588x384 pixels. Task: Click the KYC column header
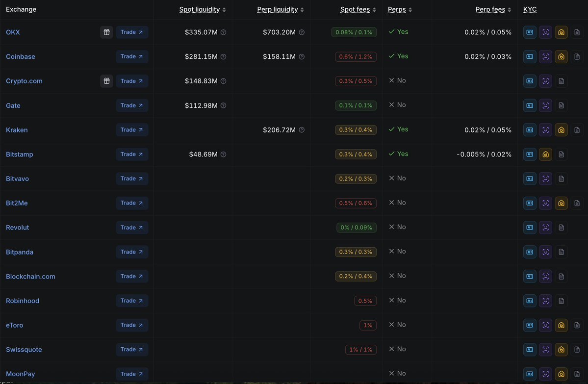(530, 9)
